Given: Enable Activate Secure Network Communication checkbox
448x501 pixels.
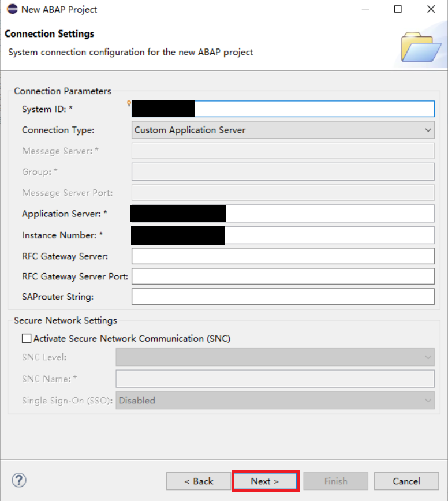Looking at the screenshot, I should (x=27, y=338).
